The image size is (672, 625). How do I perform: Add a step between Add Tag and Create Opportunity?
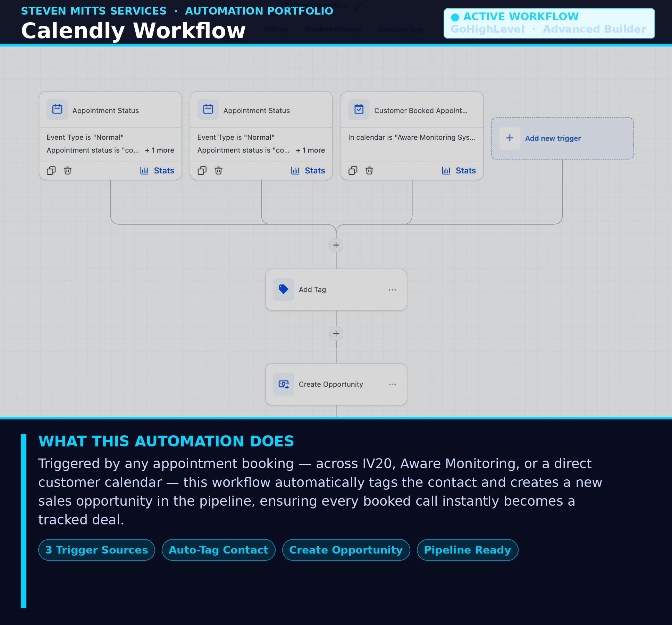pos(336,334)
